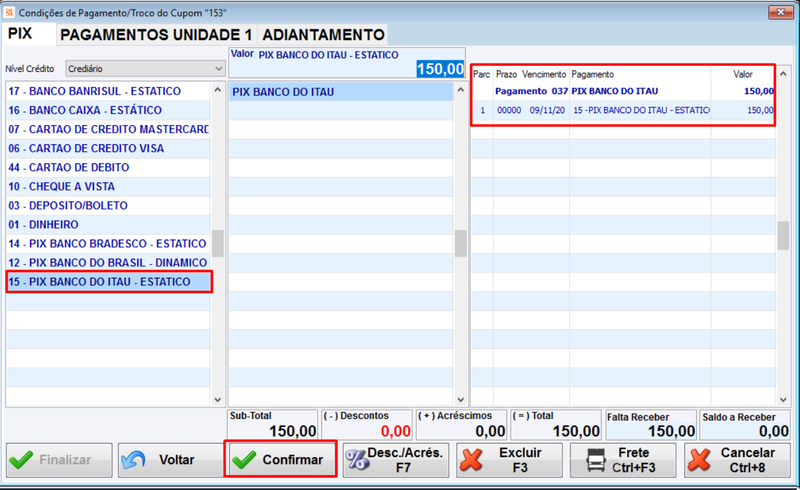Click the Pagamento 037 PIX BANCO DO ITAU row
The height and width of the screenshot is (490, 800).
(623, 91)
